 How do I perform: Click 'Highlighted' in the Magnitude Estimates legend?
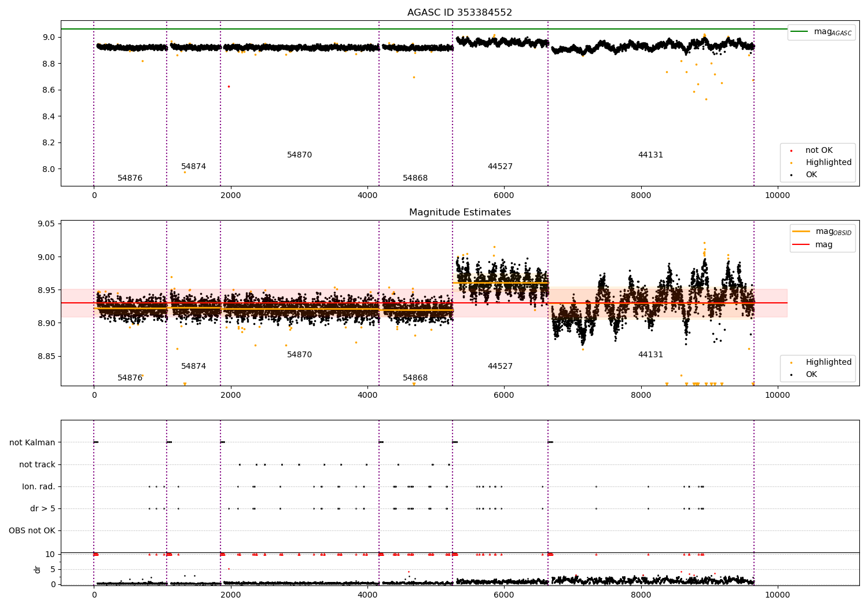[829, 362]
